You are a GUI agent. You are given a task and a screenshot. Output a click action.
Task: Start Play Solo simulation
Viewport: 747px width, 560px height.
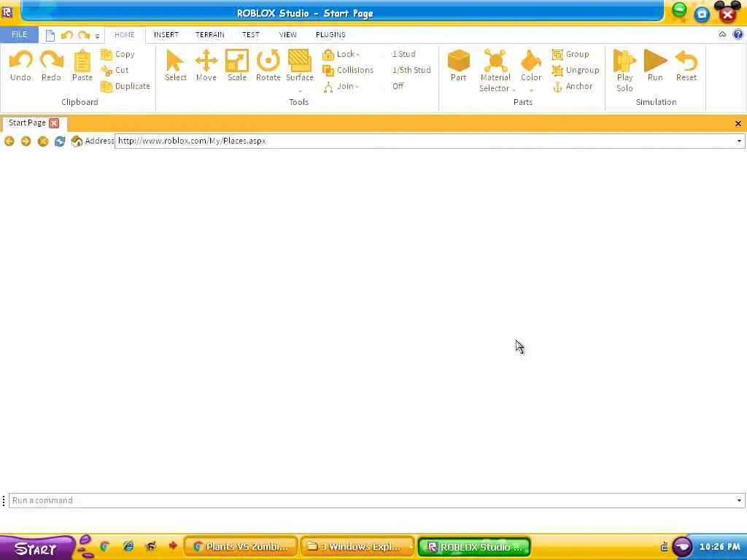[624, 71]
